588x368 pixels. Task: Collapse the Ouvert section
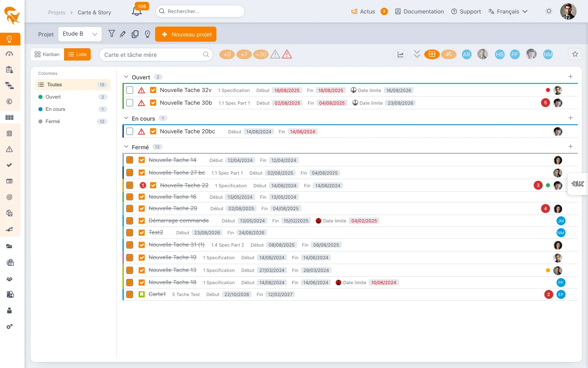126,77
